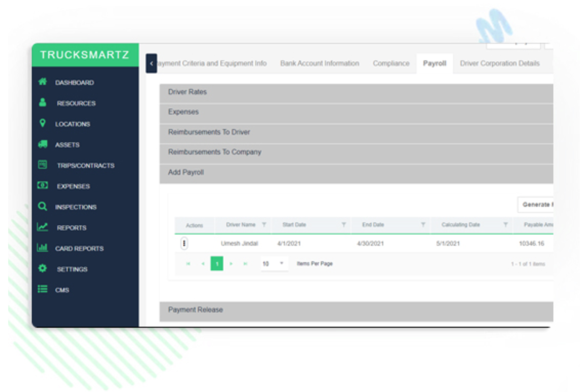Filter the Driver Name column
The image size is (588, 392).
click(264, 225)
